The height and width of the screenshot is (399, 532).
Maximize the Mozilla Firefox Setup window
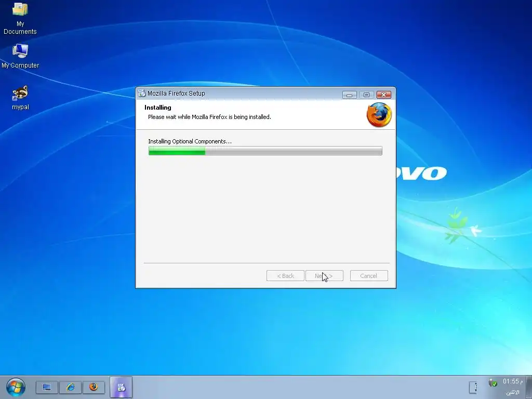(x=366, y=95)
